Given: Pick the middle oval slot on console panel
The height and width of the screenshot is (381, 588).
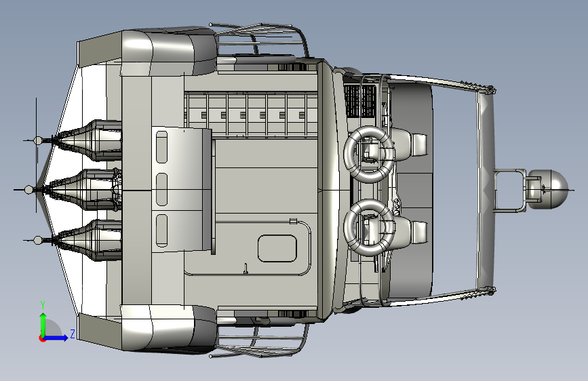Looking at the screenshot, I should (x=161, y=189).
